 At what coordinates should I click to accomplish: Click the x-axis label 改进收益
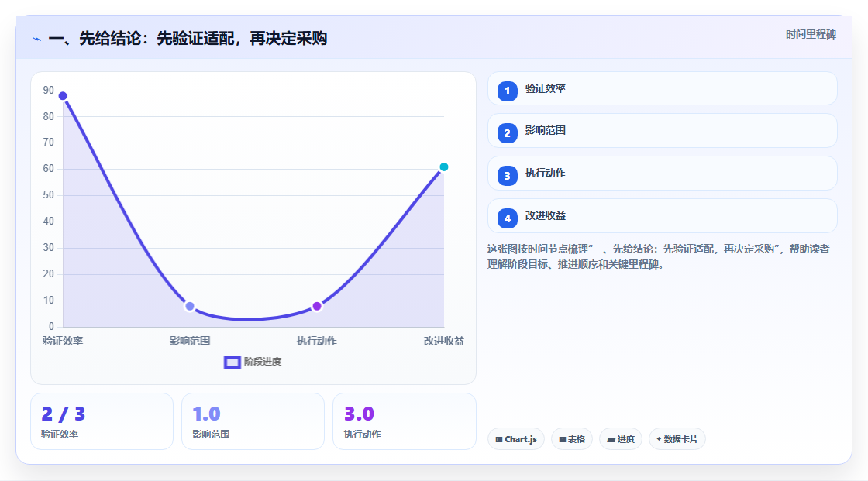(444, 341)
